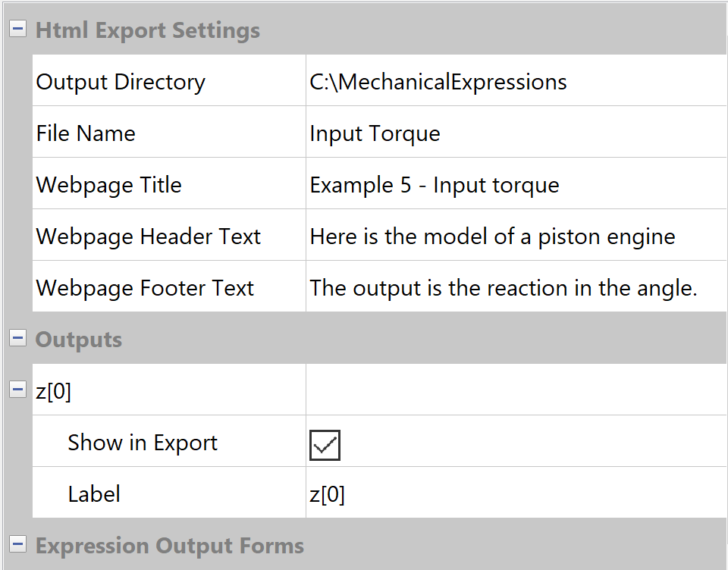
Task: Click the Label value z[0] field
Action: (x=328, y=494)
